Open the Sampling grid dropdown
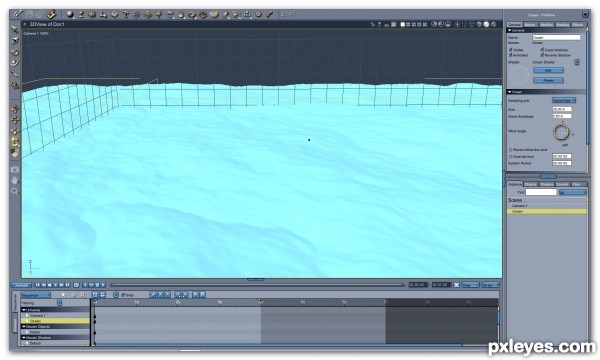Viewport: 600px width, 360px height. pyautogui.click(x=564, y=100)
